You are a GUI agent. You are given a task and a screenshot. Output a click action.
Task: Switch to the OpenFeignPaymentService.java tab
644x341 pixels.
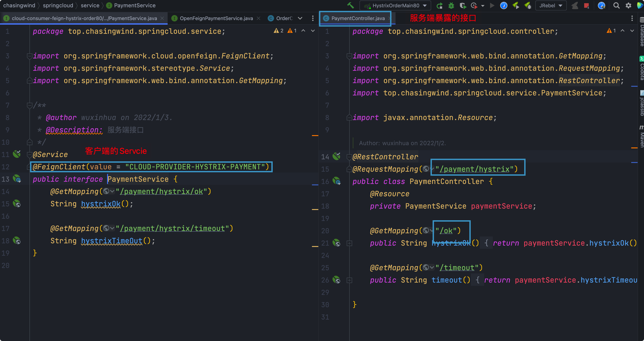coord(216,18)
